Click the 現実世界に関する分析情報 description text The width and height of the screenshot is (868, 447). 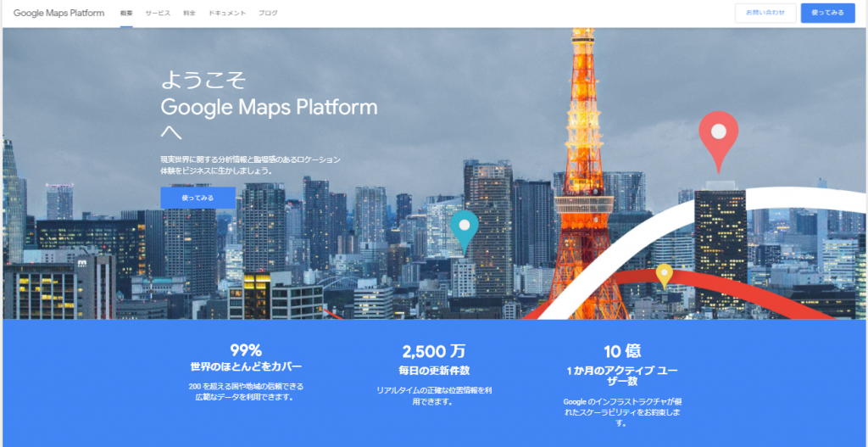click(x=251, y=165)
